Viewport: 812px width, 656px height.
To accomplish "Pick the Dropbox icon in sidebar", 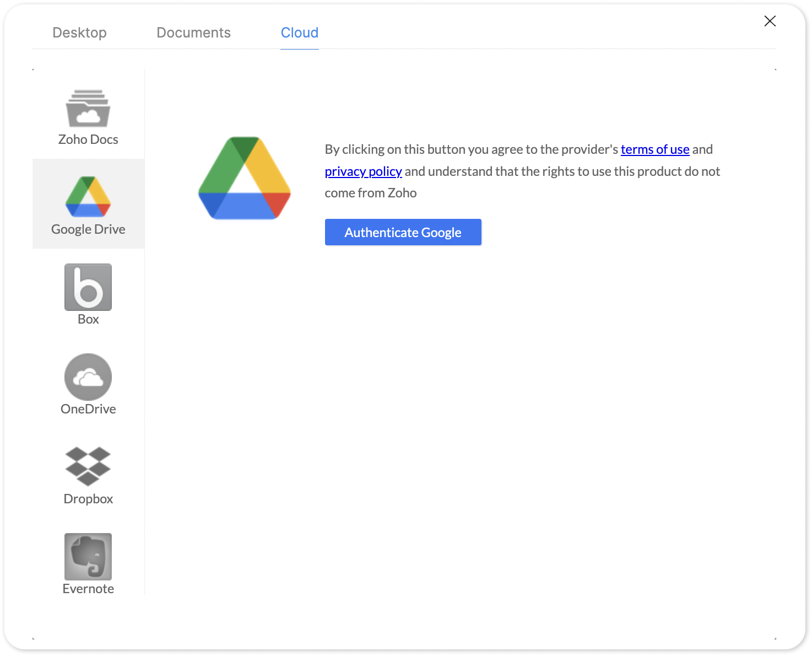I will pyautogui.click(x=88, y=466).
